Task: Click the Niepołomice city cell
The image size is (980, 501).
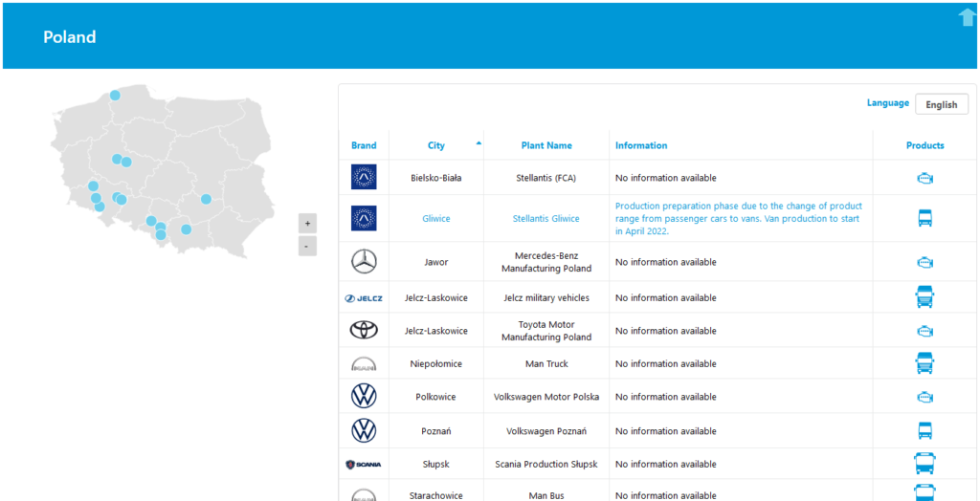Action: (x=436, y=363)
